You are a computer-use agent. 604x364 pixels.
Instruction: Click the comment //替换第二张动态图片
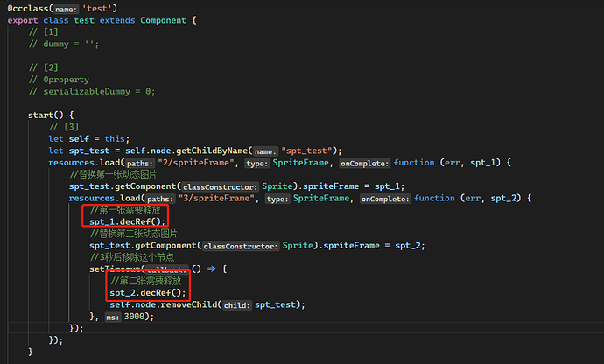pyautogui.click(x=133, y=234)
